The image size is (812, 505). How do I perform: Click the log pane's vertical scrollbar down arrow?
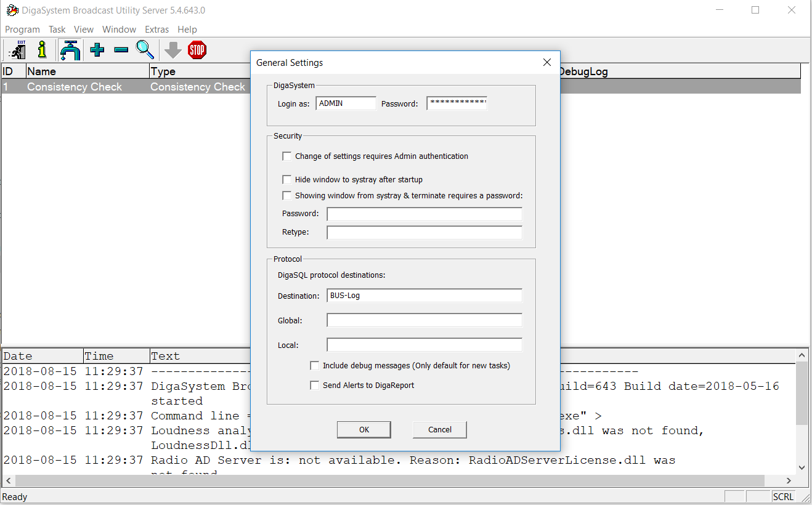point(802,467)
